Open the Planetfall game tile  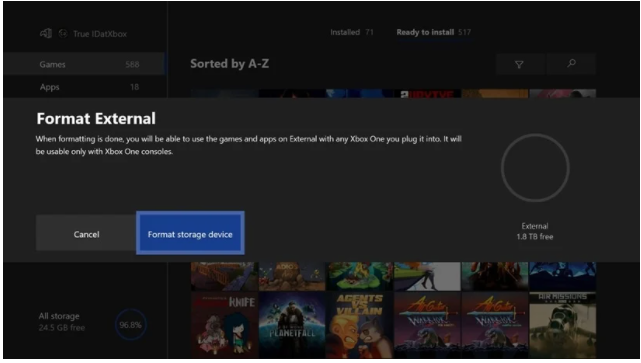pos(292,325)
